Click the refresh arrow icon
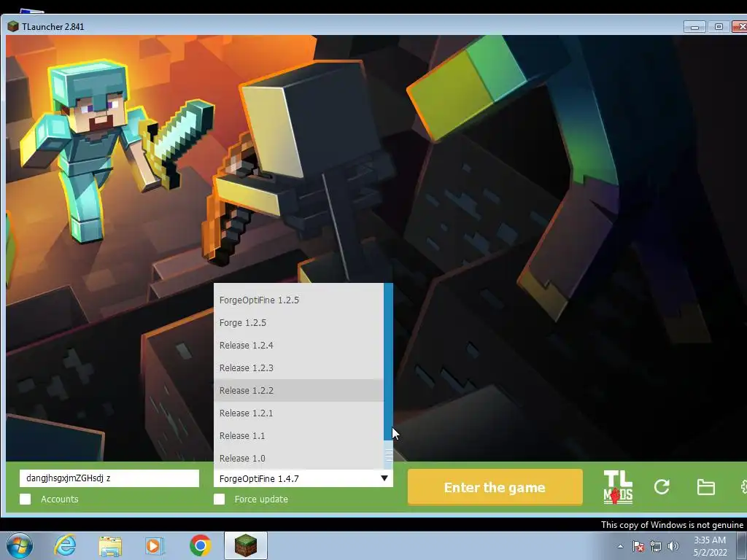Image resolution: width=747 pixels, height=560 pixels. point(661,486)
